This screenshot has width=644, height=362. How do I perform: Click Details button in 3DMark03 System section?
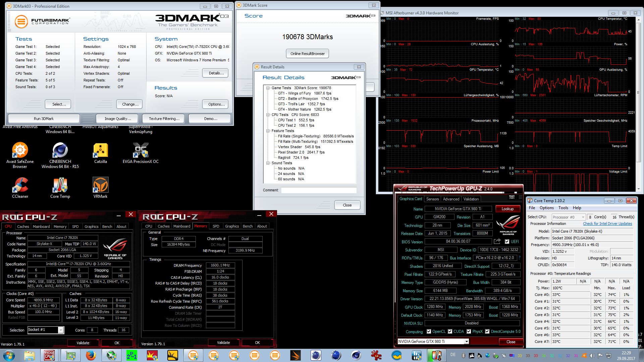[x=216, y=73]
